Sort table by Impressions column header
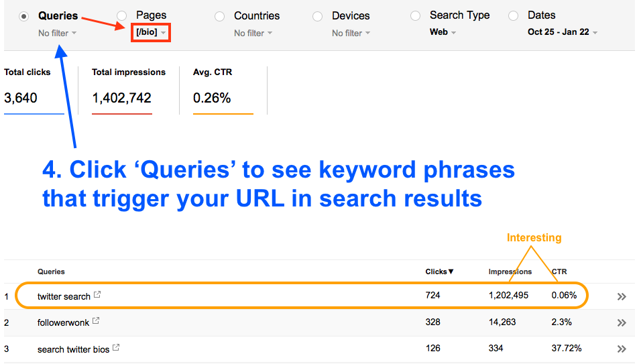Viewport: 637px width, 364px height. (x=510, y=271)
